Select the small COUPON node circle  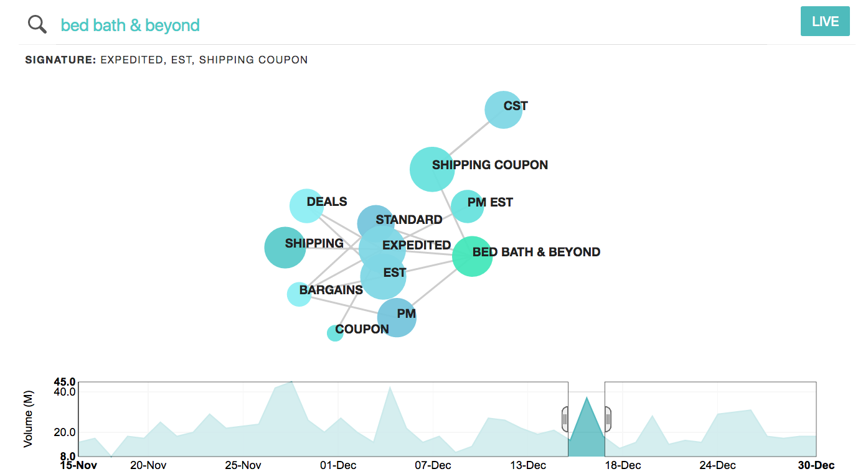point(335,333)
